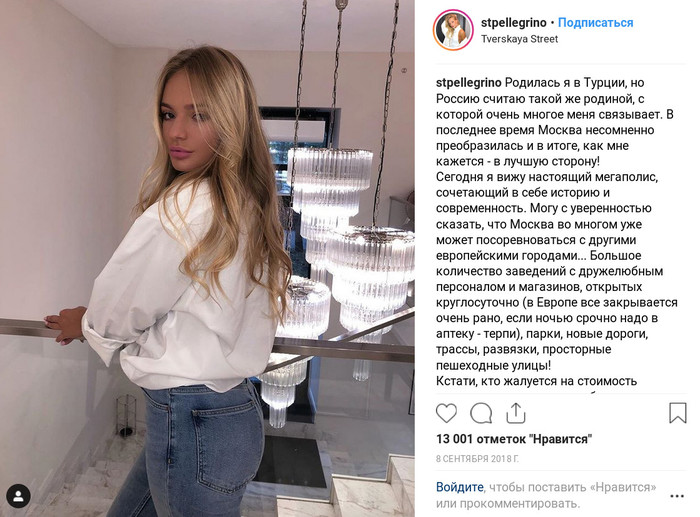700x517 pixels.
Task: Follow the account via Подписаться
Action: 596,22
